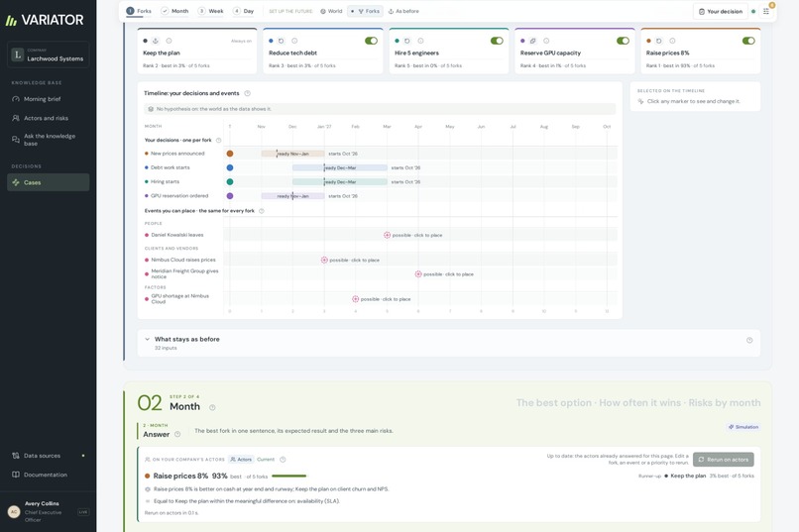Click help icon in What stays as before
This screenshot has width=799, height=532.
pyautogui.click(x=749, y=340)
